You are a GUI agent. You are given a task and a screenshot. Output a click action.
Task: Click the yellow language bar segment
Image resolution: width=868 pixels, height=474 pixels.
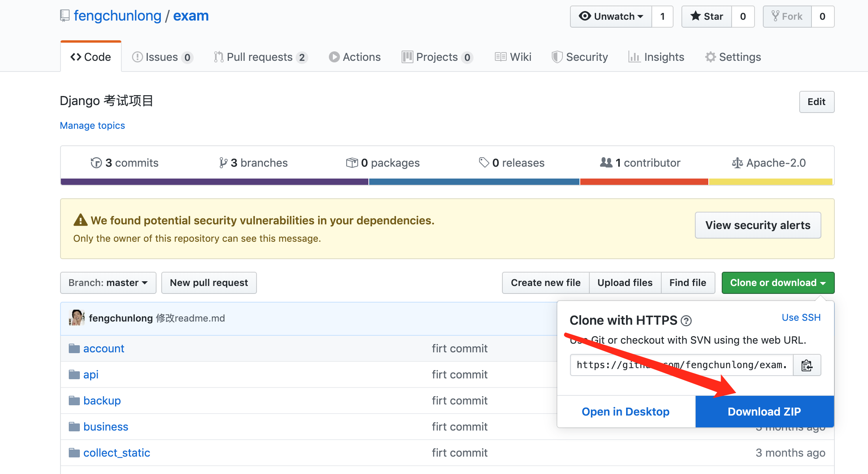coord(771,182)
